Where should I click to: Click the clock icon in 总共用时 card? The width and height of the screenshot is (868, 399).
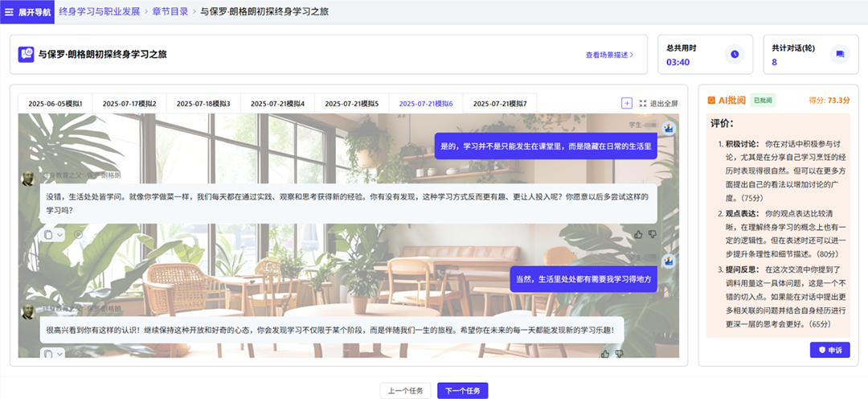(735, 55)
